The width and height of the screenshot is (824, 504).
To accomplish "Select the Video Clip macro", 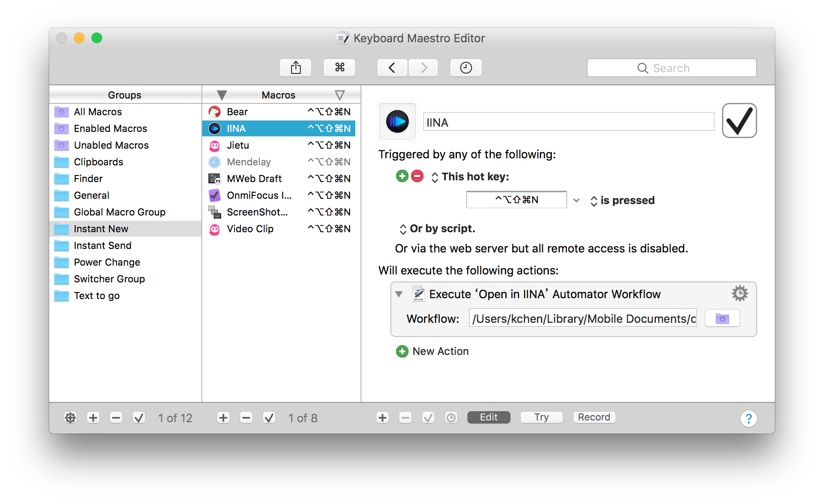I will 279,229.
